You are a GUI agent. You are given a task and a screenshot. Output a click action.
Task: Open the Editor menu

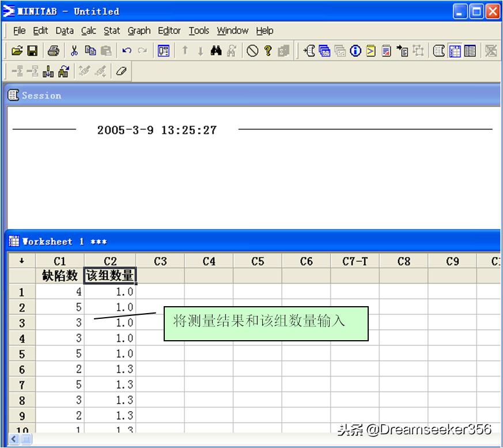pos(169,31)
